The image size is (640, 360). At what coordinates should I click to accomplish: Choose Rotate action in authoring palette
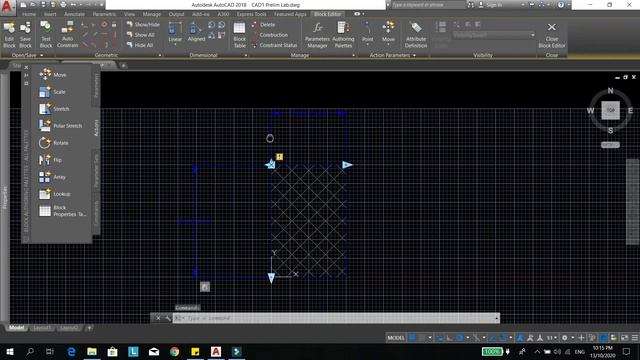point(54,143)
